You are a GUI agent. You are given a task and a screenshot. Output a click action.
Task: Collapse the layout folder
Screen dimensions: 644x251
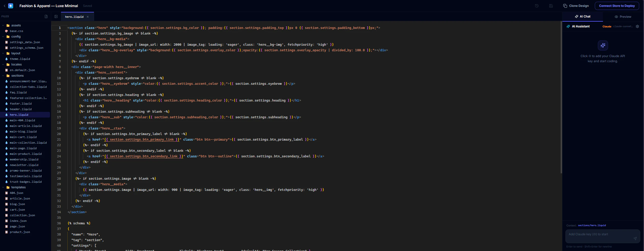point(3,53)
